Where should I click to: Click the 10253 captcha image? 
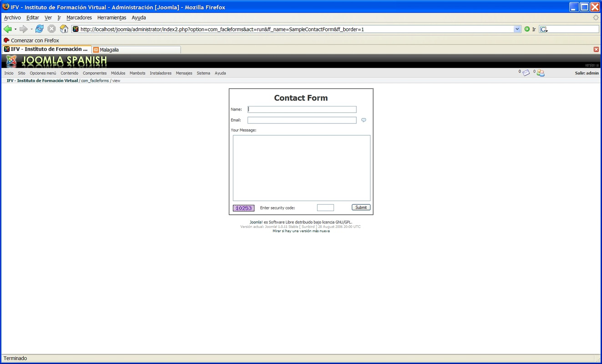tap(244, 208)
